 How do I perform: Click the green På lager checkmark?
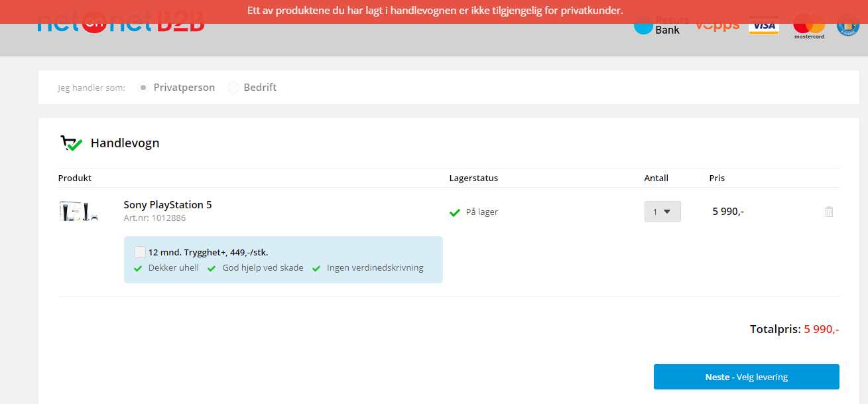[x=455, y=212]
